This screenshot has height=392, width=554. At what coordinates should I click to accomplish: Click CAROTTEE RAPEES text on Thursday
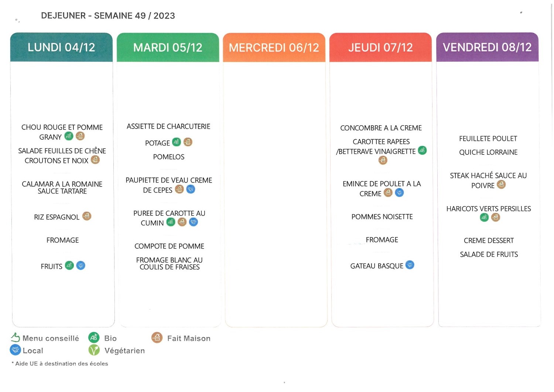[381, 142]
